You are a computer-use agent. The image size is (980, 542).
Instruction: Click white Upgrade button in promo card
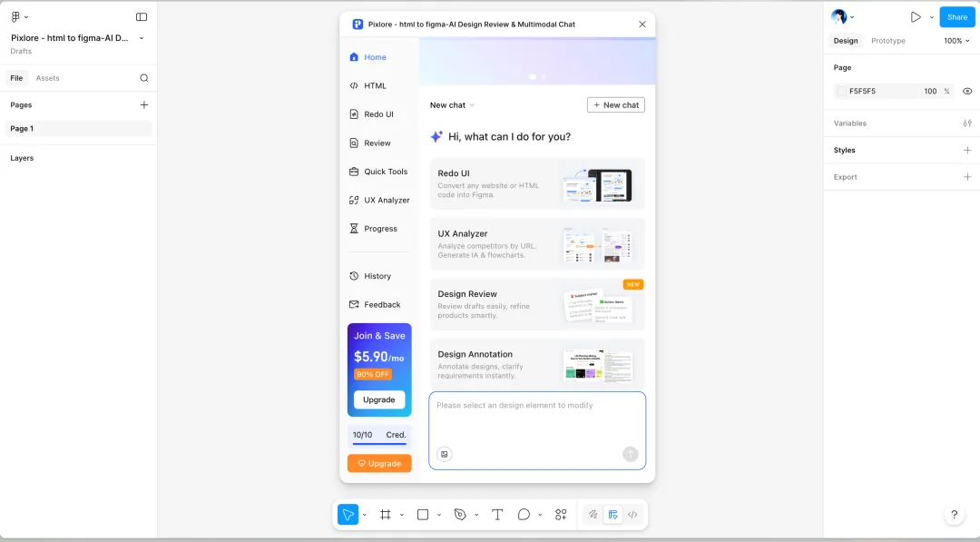379,399
